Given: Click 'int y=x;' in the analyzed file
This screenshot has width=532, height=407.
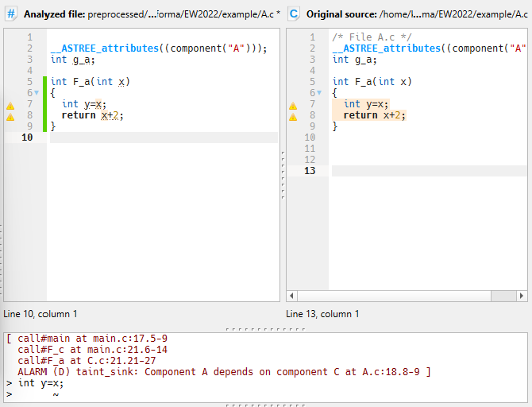Looking at the screenshot, I should 84,104.
